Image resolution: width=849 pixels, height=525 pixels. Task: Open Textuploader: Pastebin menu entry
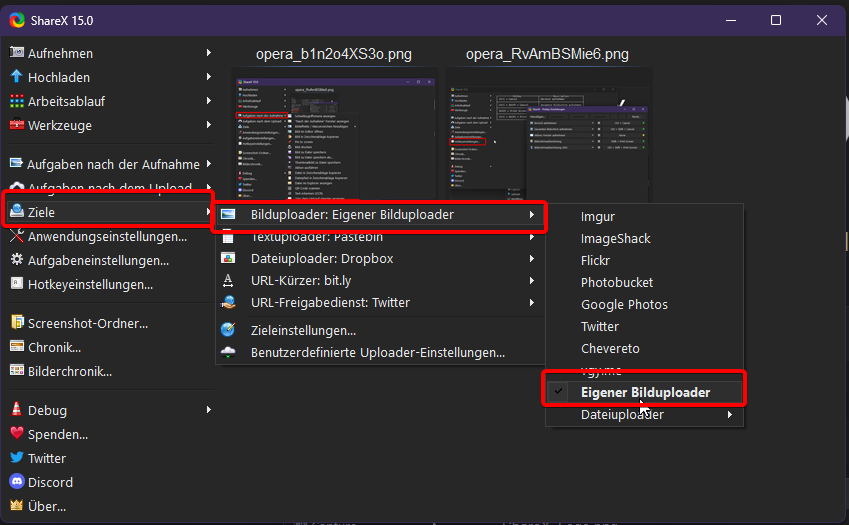click(x=316, y=237)
